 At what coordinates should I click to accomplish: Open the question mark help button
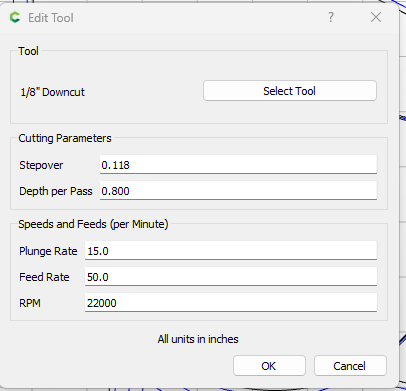[x=330, y=17]
